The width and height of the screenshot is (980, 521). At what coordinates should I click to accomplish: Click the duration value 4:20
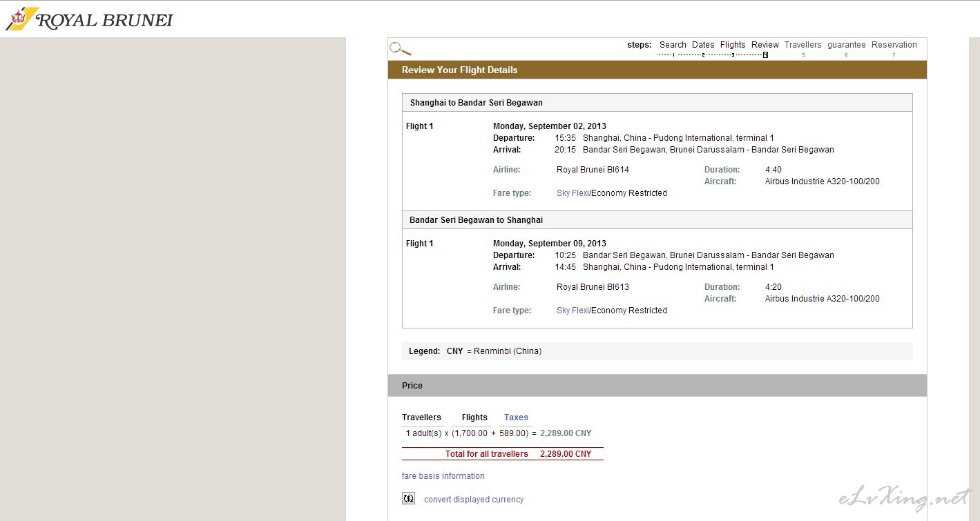(774, 287)
